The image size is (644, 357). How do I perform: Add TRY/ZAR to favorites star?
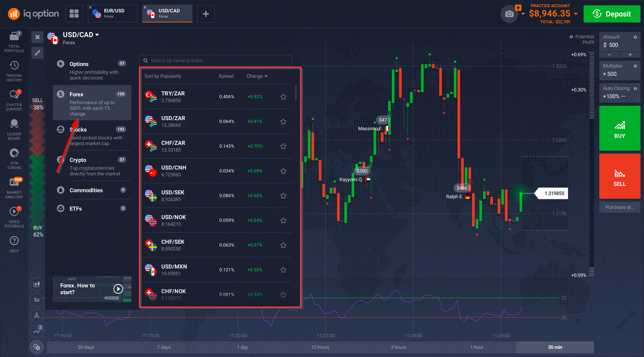(283, 97)
